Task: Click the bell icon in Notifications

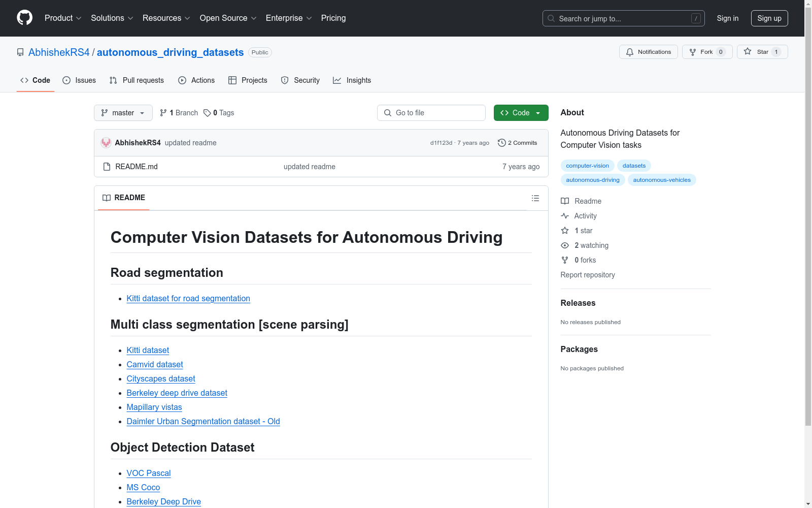Action: click(630, 52)
